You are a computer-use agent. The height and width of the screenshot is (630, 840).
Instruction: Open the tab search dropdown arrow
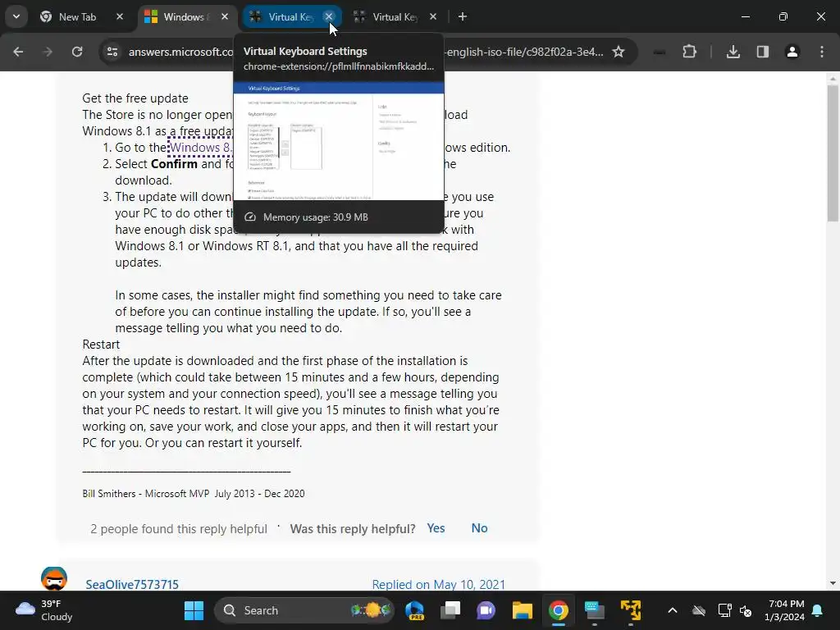click(16, 16)
